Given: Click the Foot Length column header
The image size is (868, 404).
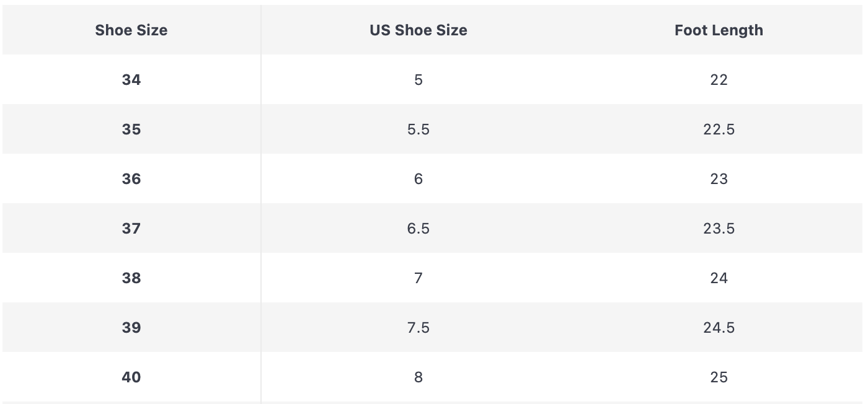Looking at the screenshot, I should tap(719, 30).
